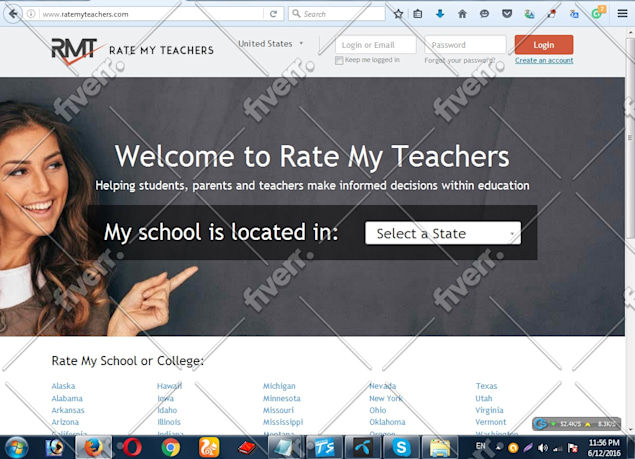Open the Firefox hamburger menu
Image resolution: width=635 pixels, height=459 pixels.
[622, 14]
